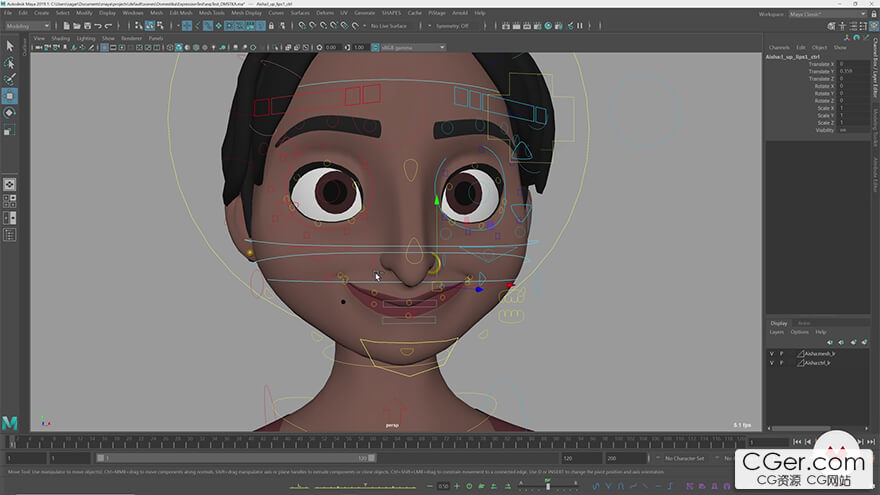Switch to the Display layer tab

click(778, 323)
